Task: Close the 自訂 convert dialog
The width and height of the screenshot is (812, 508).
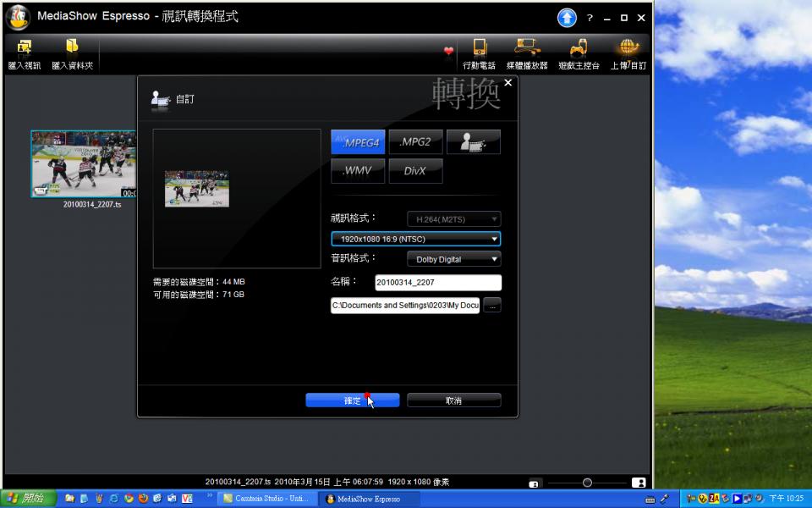Action: click(508, 83)
